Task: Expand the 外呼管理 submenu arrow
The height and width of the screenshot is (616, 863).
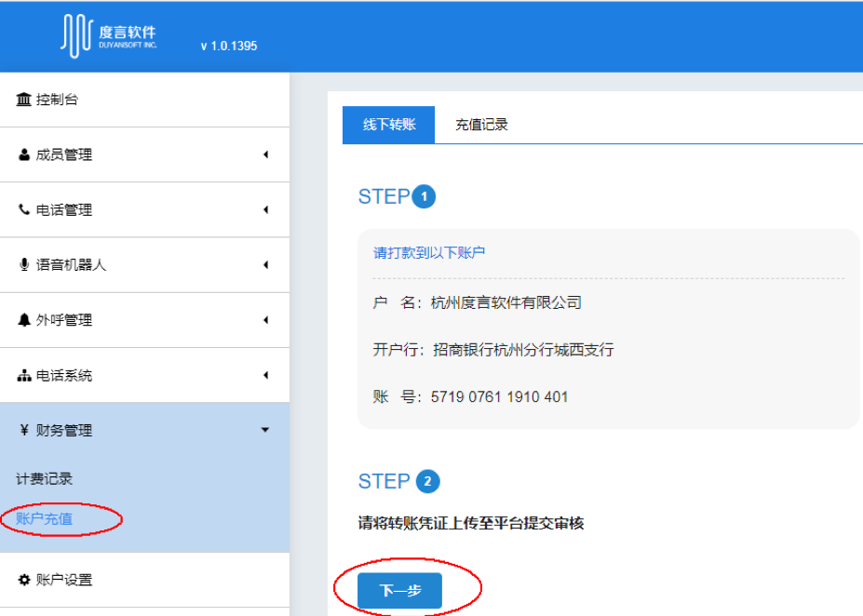Action: (265, 320)
